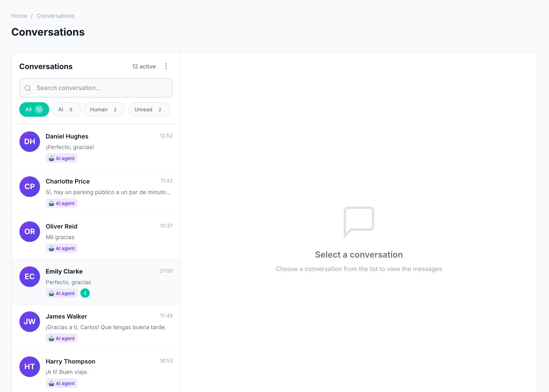
Task: Show only Unread conversations
Action: [x=149, y=109]
